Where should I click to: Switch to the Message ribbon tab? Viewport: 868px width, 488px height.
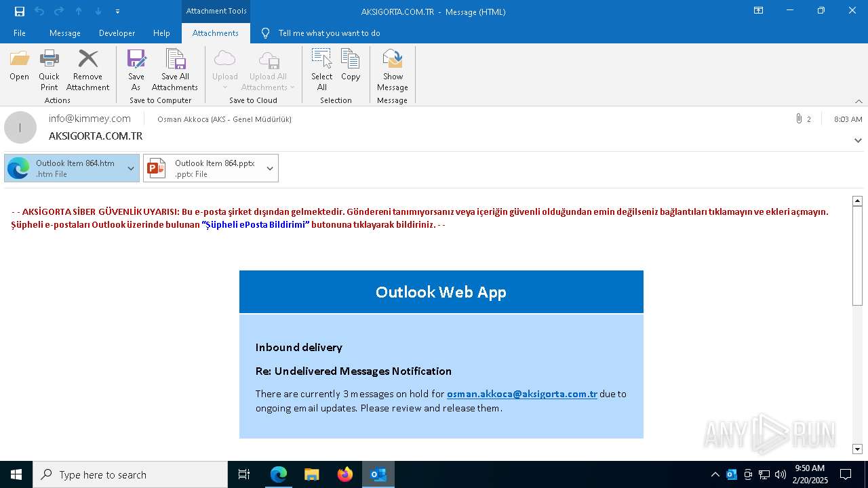click(65, 33)
